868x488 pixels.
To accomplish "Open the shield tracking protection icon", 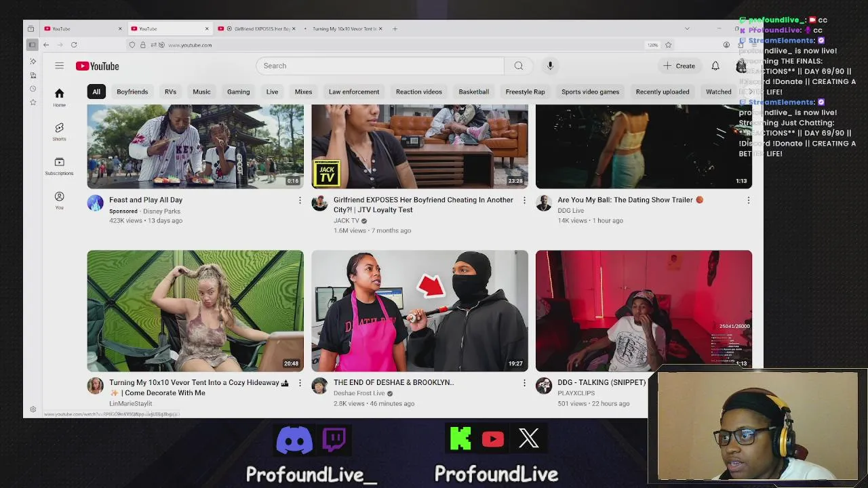I will coord(132,45).
